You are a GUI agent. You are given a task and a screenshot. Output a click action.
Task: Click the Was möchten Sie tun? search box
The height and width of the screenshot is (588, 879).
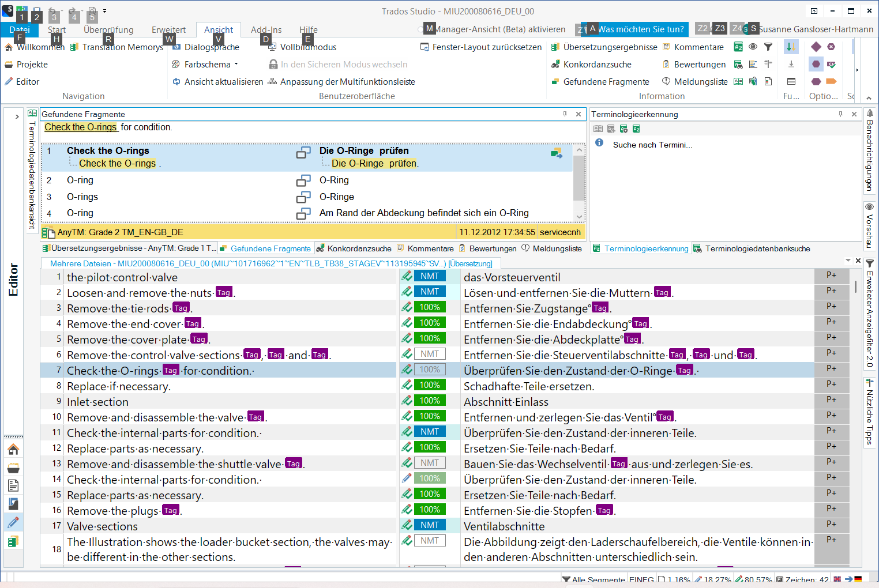pos(635,29)
